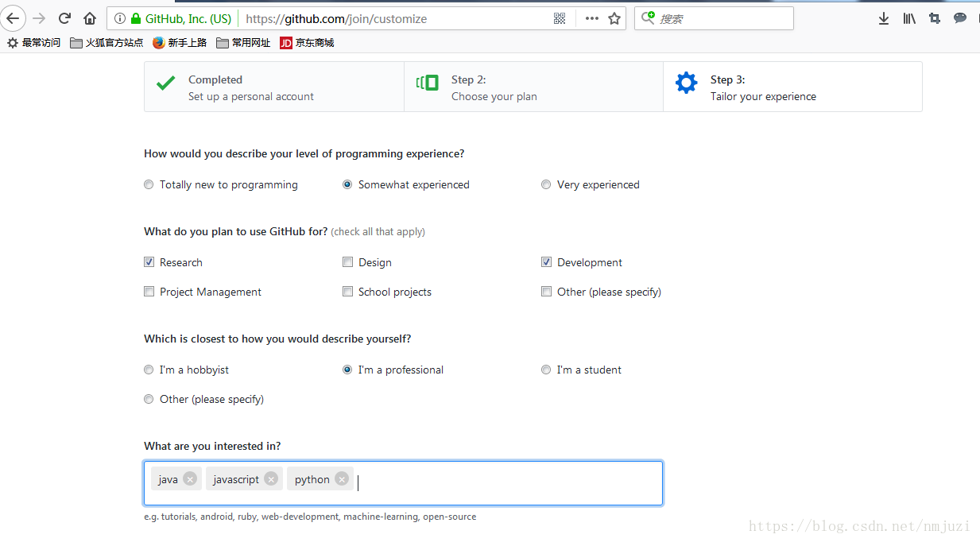Remove the python tag with its x icon
Screen dimensions: 980x542
342,478
